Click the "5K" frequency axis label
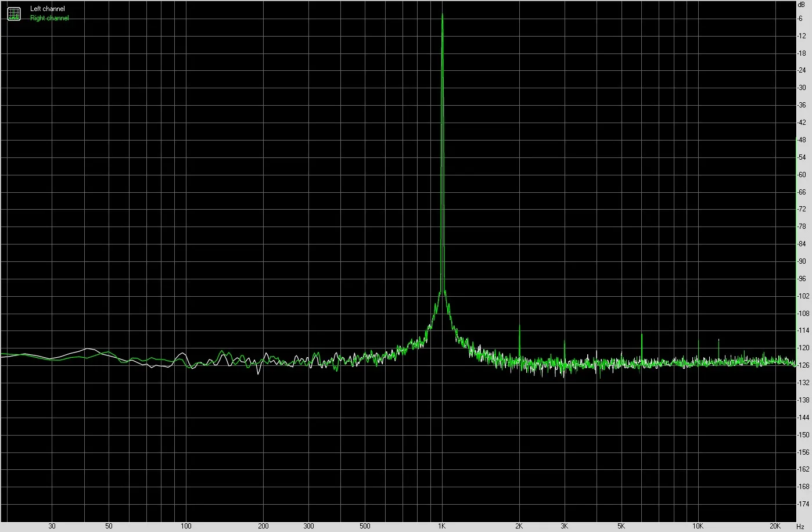 pos(621,526)
